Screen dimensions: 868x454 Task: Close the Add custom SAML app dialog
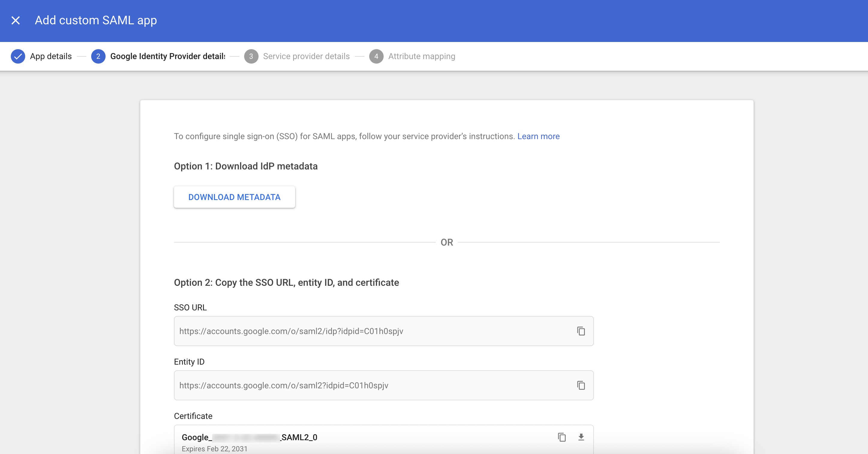16,21
